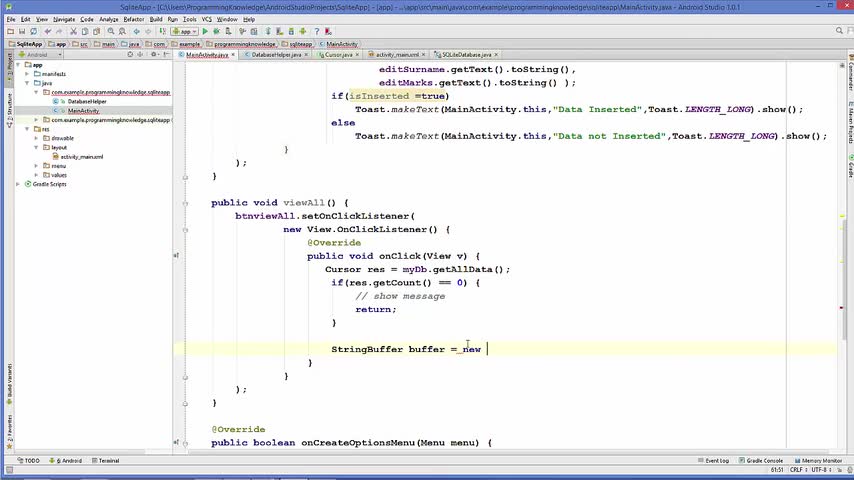This screenshot has height=480, width=854.
Task: Toggle the Terminal tool window
Action: tap(106, 461)
